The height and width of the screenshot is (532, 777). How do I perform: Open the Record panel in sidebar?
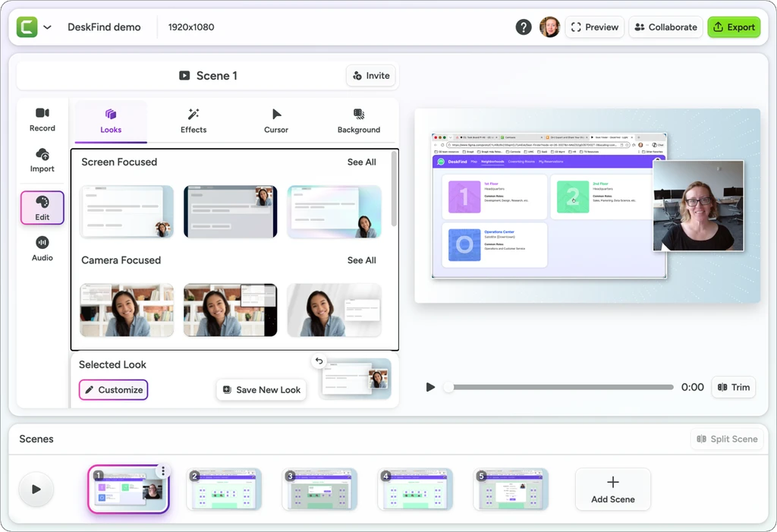click(42, 119)
